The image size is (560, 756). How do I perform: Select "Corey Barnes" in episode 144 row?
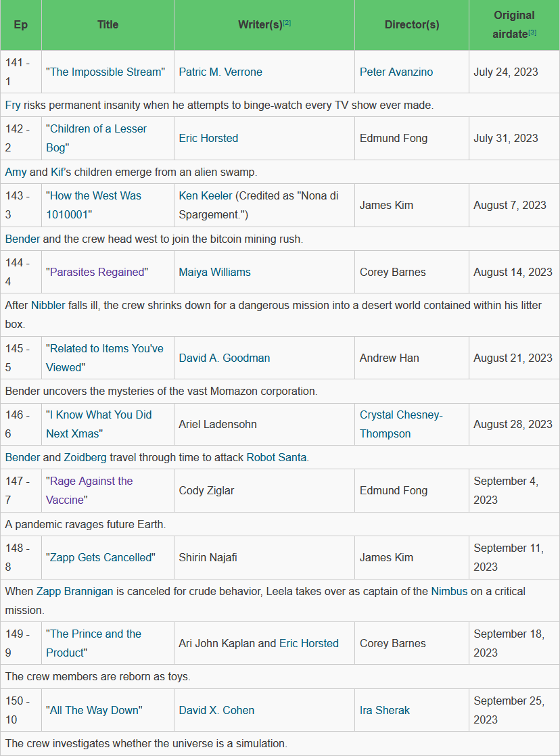tap(393, 272)
